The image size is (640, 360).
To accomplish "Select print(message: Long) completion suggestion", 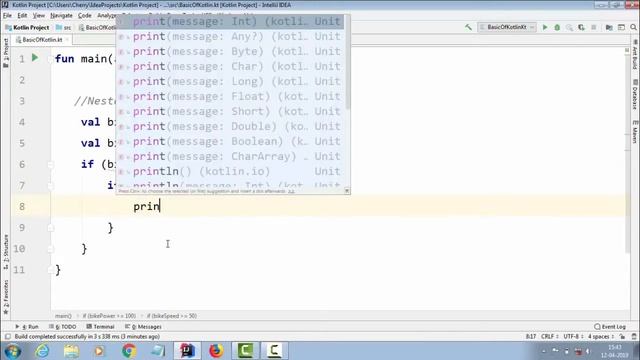I will pyautogui.click(x=231, y=81).
